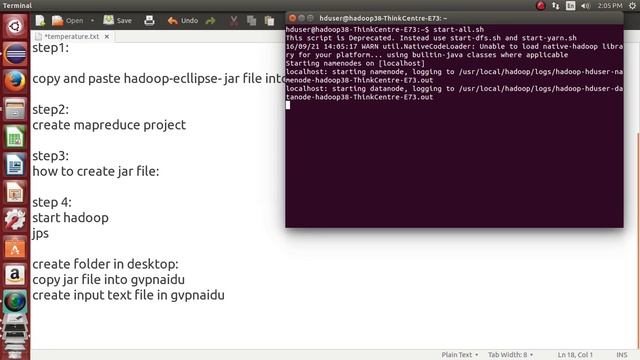Viewport: 640px width, 360px height.
Task: Open the Files manager from the launcher
Action: pyautogui.click(x=15, y=109)
